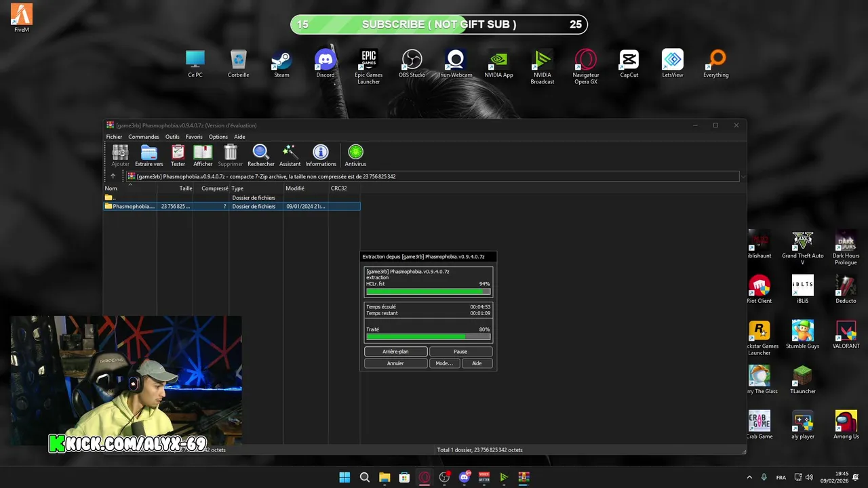The height and width of the screenshot is (488, 868).
Task: Click the Supprimer trash icon in toolbar
Action: [231, 155]
